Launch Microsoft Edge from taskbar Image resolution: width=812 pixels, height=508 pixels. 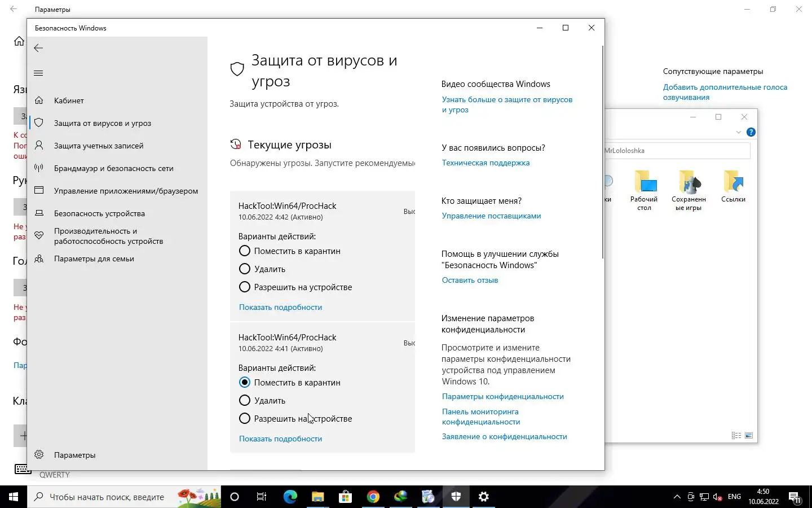click(x=290, y=497)
